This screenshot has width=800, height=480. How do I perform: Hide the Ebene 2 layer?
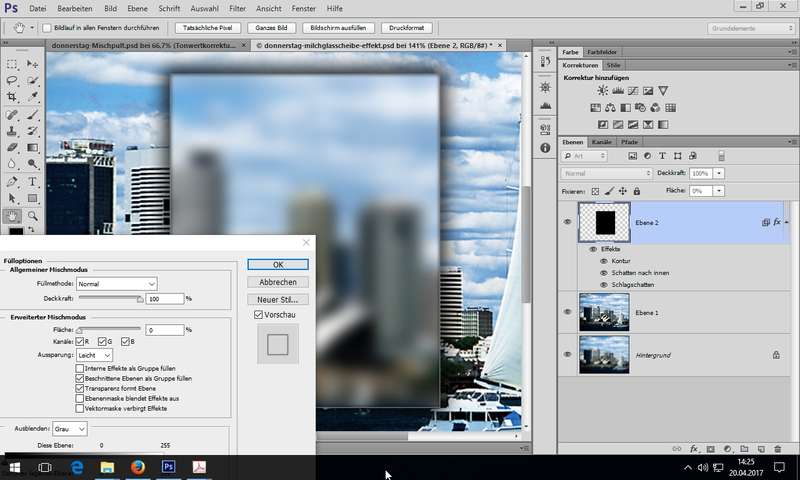point(568,222)
